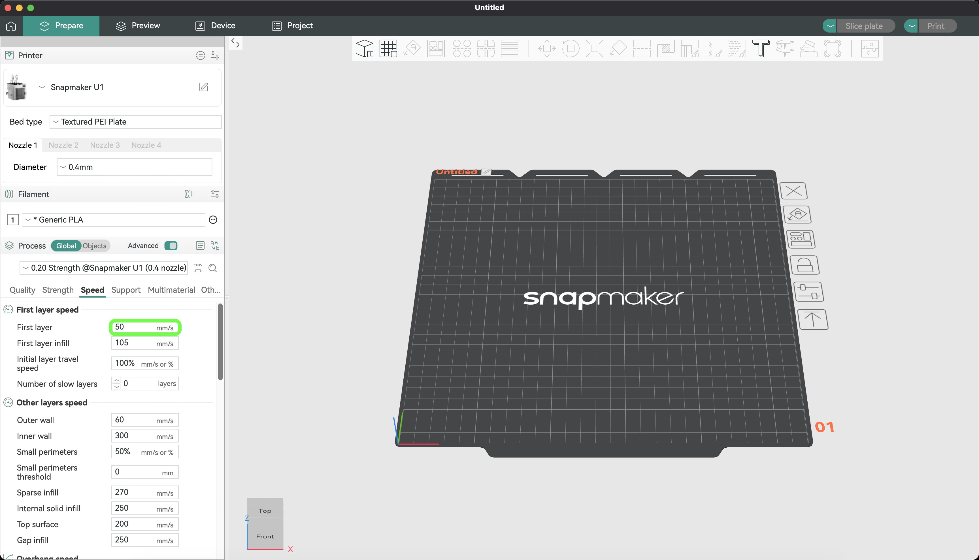Switch Process scope to Global
Screen dimensions: 979x560
(66, 246)
